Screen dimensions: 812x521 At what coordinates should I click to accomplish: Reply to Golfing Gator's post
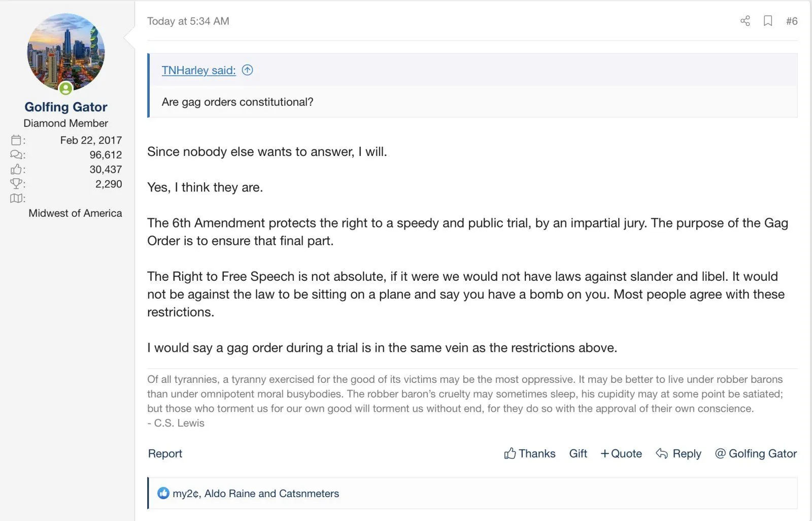click(x=679, y=453)
